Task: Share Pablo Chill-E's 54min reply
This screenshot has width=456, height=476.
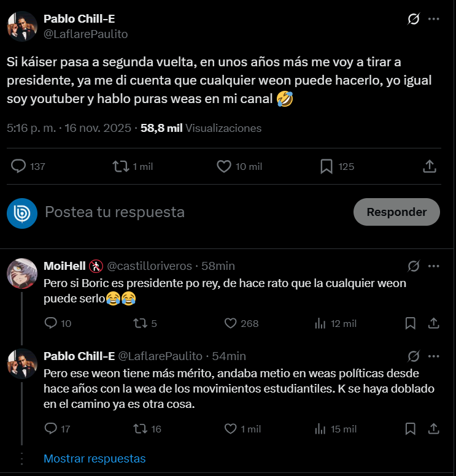Action: (433, 429)
